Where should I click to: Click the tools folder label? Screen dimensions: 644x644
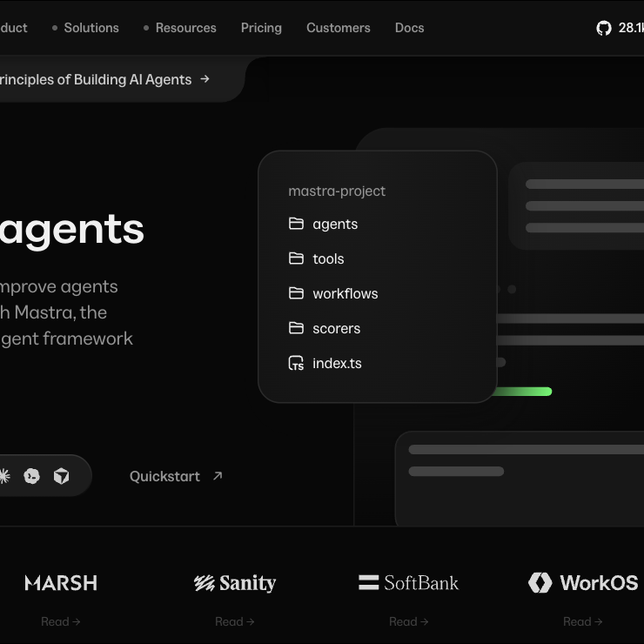pos(328,259)
